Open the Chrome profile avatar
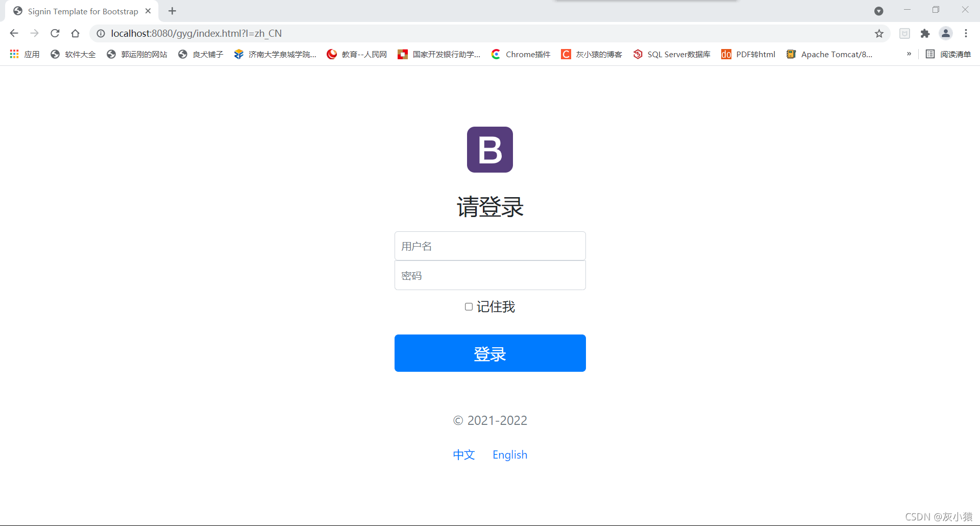Screen dimensions: 980x526 click(946, 33)
